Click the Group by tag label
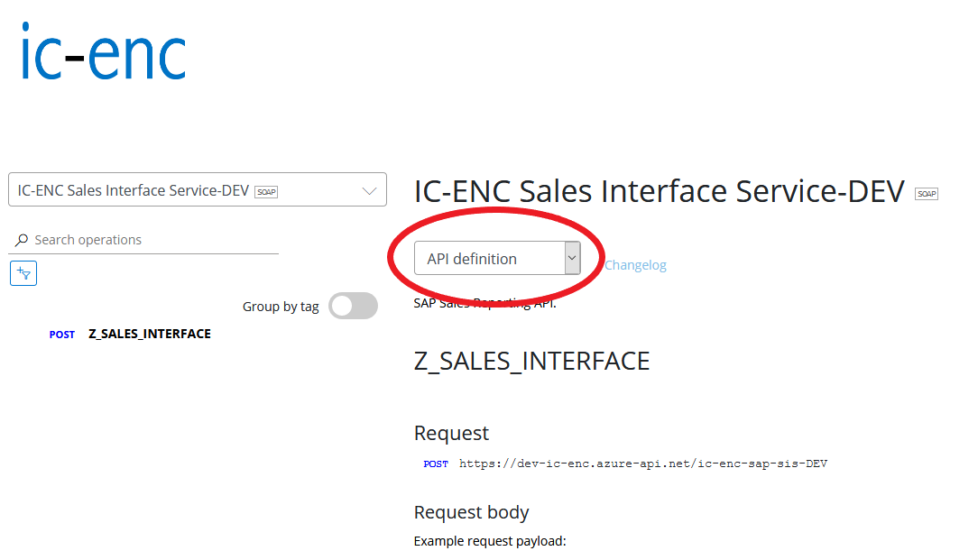978x560 pixels. tap(281, 307)
